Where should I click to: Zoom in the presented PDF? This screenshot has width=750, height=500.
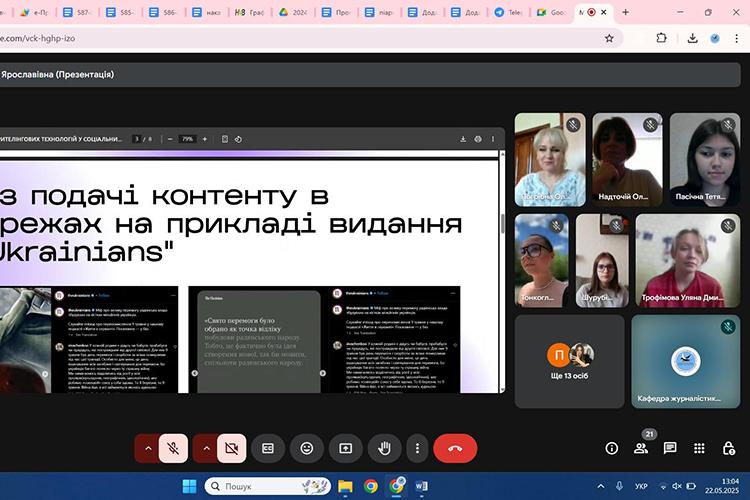pos(205,139)
